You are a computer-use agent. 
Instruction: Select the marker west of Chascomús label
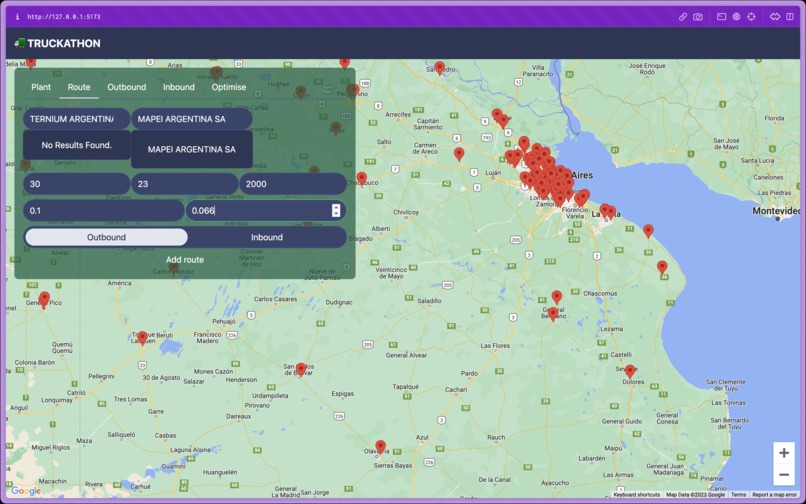pos(557,297)
